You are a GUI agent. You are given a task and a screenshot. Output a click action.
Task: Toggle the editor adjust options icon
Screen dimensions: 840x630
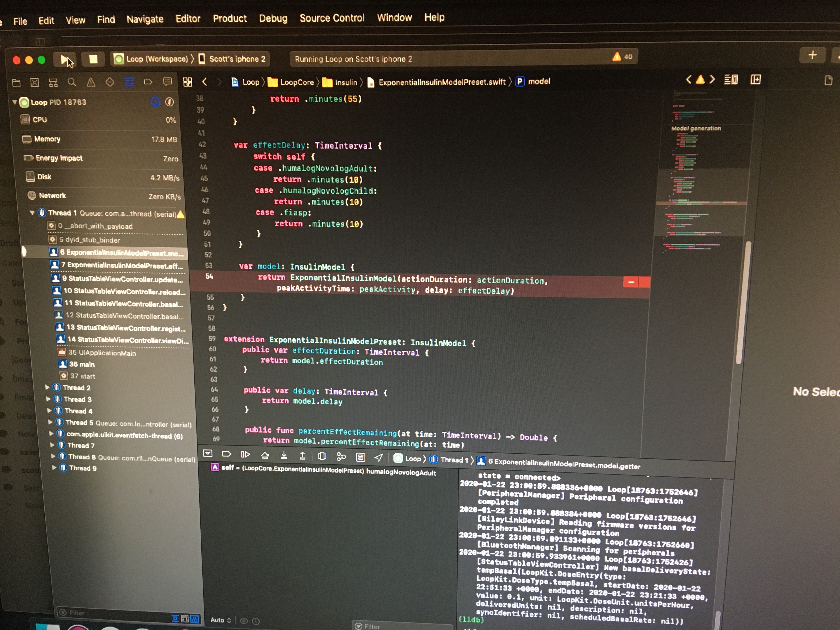[x=731, y=80]
